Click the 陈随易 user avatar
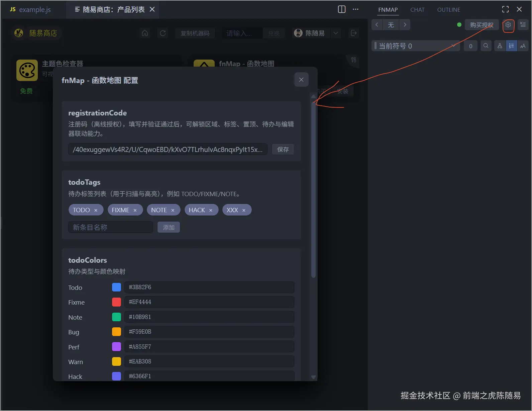The width and height of the screenshot is (532, 411). pyautogui.click(x=298, y=33)
